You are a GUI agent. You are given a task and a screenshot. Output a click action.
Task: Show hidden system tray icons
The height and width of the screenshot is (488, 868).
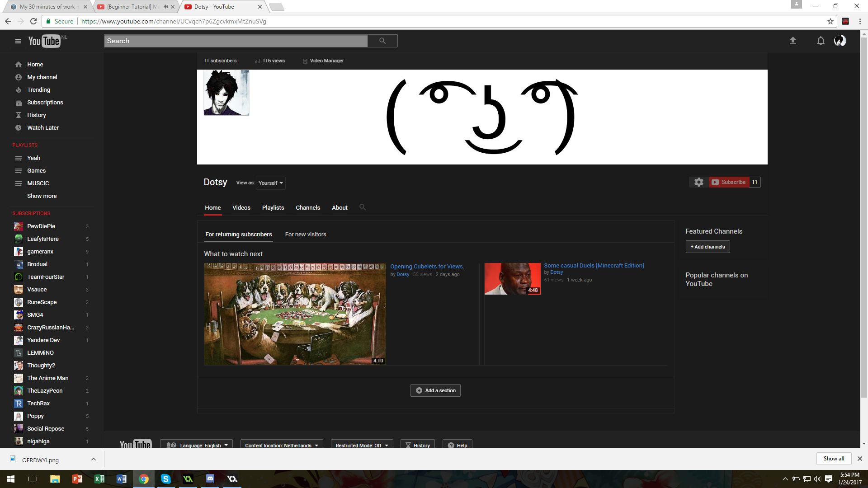pyautogui.click(x=785, y=479)
